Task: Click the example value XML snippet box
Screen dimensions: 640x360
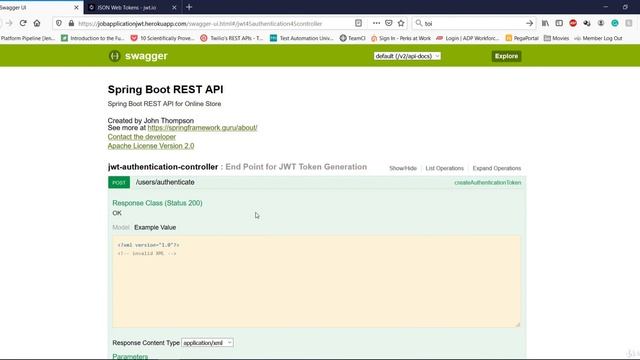Action: coord(316,282)
